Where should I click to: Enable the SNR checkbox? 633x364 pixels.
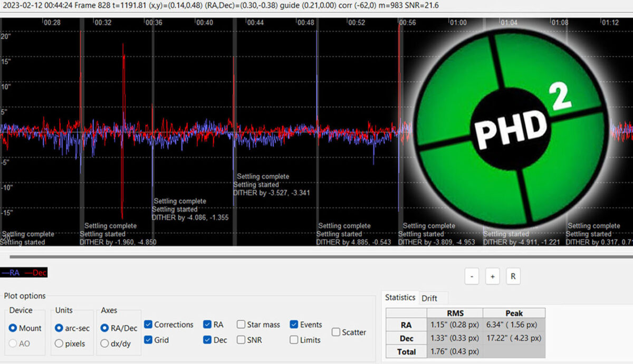pos(241,340)
